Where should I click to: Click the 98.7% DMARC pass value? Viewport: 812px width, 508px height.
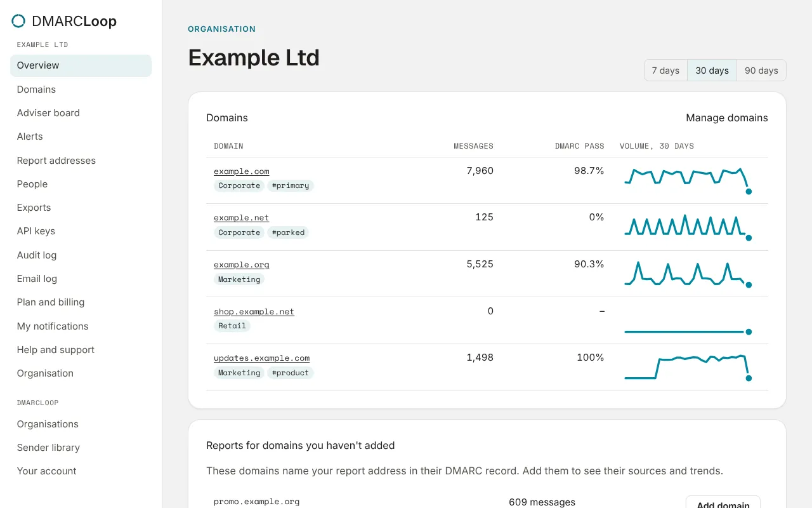(x=589, y=171)
